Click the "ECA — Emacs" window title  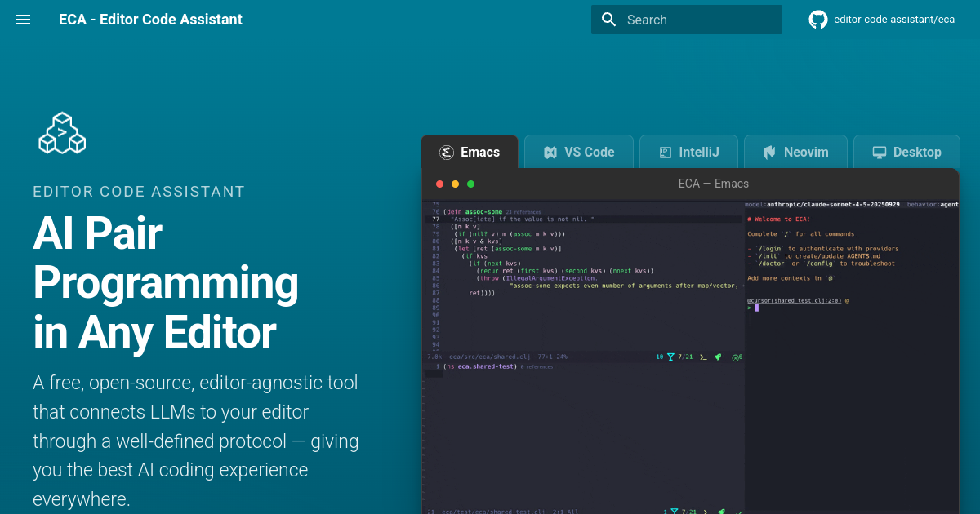coord(713,184)
